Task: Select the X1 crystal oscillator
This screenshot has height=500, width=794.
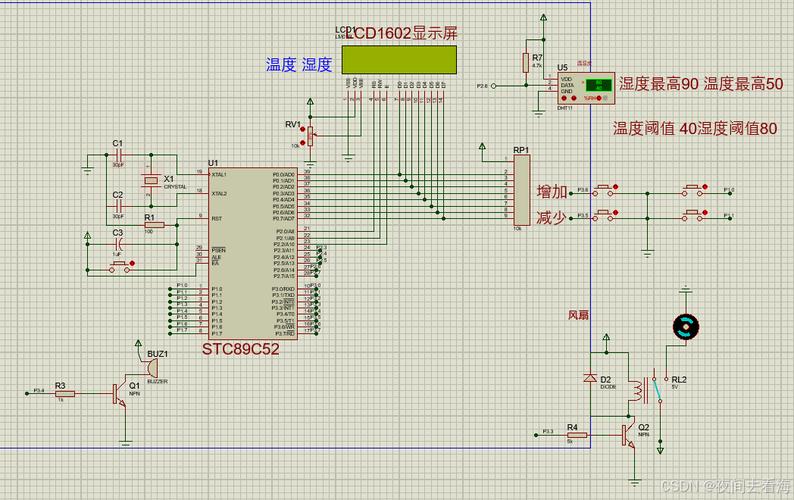Action: click(150, 179)
